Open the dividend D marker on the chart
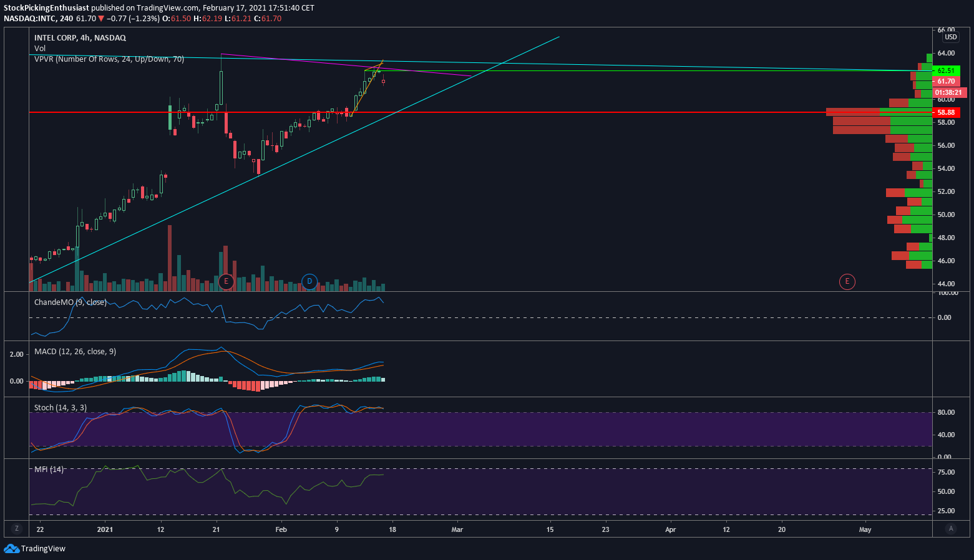This screenshot has height=560, width=974. (x=309, y=282)
